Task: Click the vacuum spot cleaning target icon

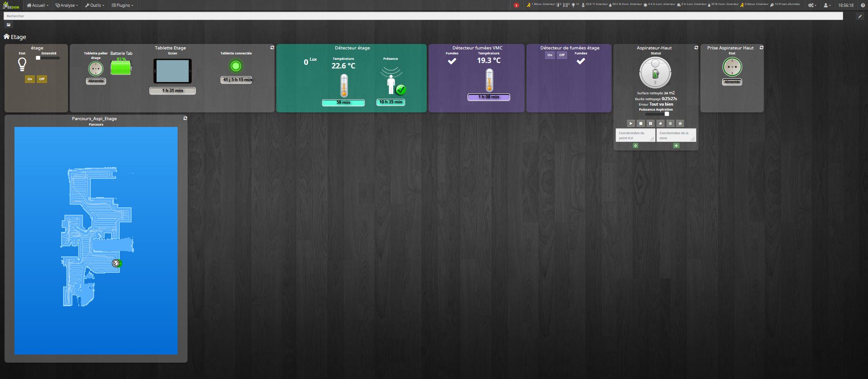Action: click(x=670, y=123)
